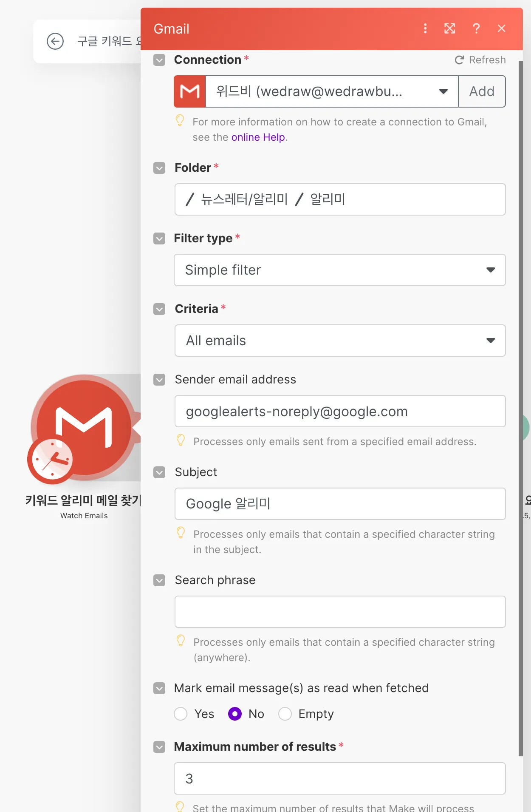Collapse the Subject section toggle
The height and width of the screenshot is (812, 531).
tap(159, 472)
